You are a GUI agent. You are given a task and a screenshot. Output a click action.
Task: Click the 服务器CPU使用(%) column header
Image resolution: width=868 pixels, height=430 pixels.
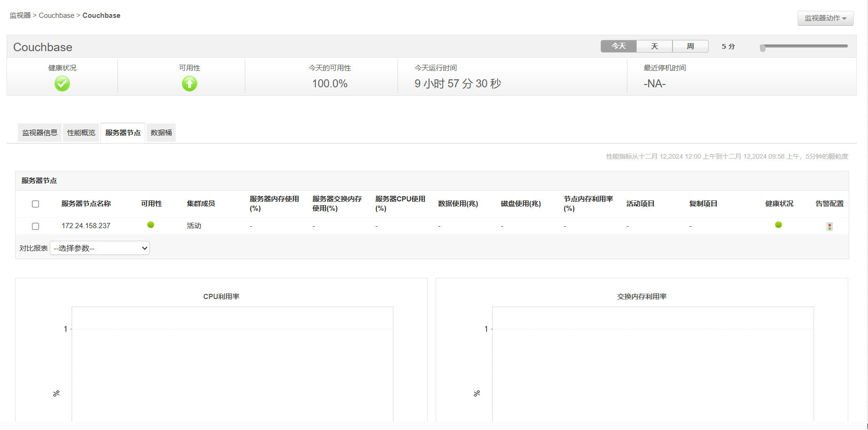(x=400, y=204)
